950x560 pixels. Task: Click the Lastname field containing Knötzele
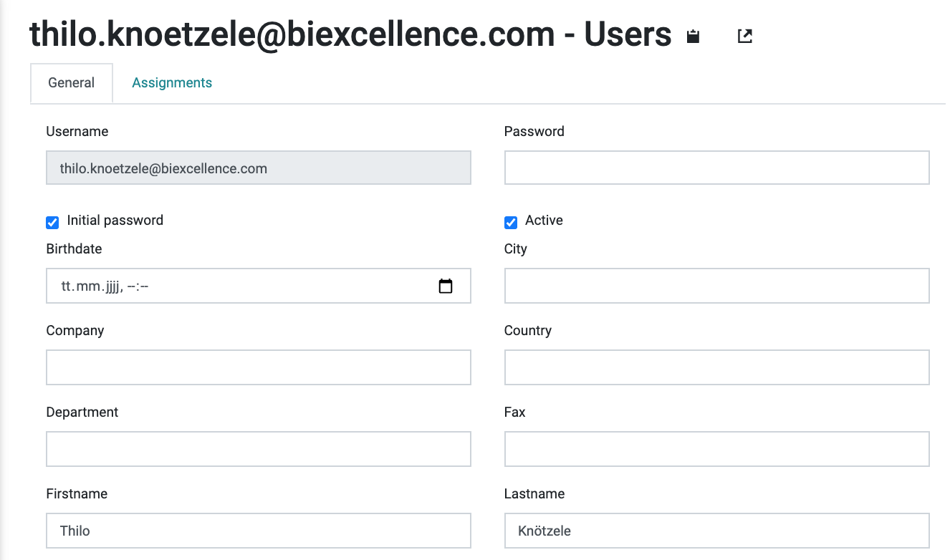(717, 531)
